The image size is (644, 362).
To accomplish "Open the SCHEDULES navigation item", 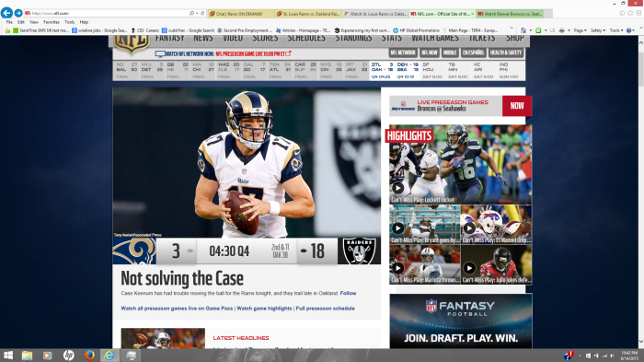I will [306, 39].
